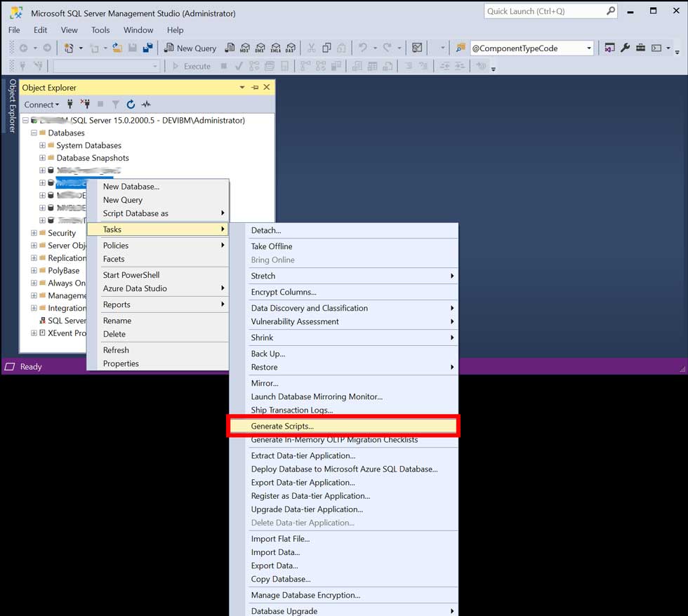Screen dimensions: 688x616
Task: Click the Stop icon in Object Explorer
Action: [100, 104]
